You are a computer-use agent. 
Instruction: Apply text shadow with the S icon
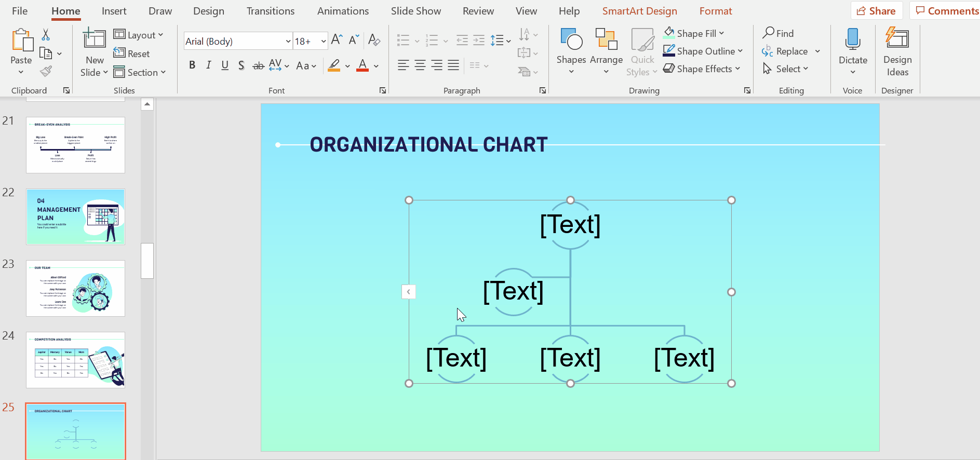(241, 65)
